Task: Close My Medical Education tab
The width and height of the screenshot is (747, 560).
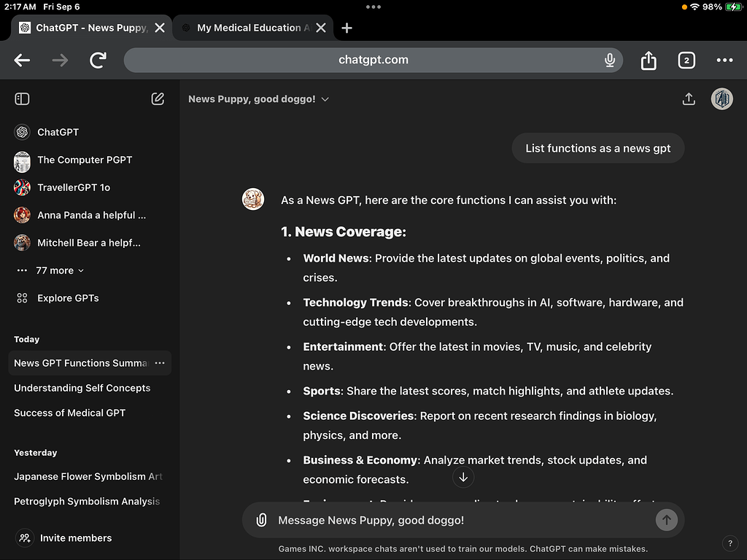Action: (321, 28)
